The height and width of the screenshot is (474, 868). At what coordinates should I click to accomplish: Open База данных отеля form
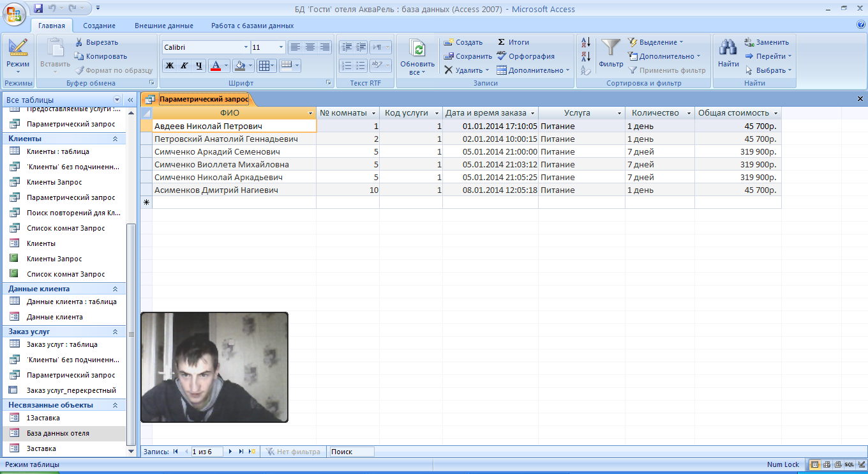coord(64,433)
